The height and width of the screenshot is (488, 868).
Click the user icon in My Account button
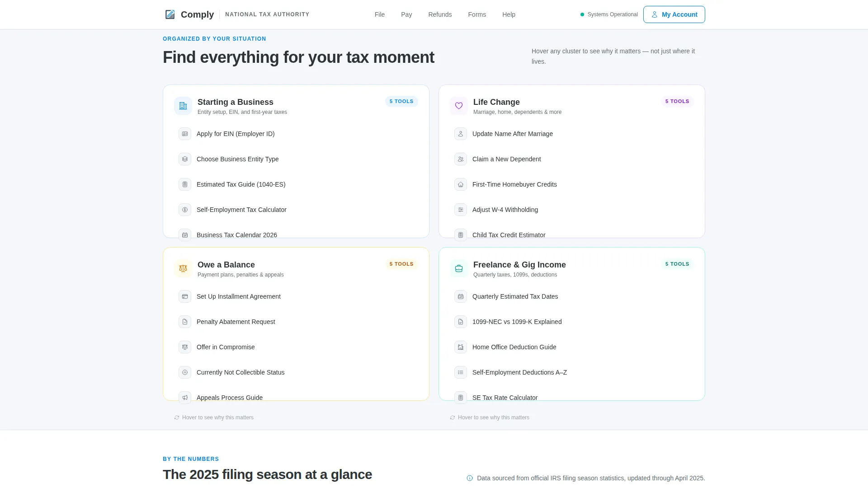tap(654, 14)
